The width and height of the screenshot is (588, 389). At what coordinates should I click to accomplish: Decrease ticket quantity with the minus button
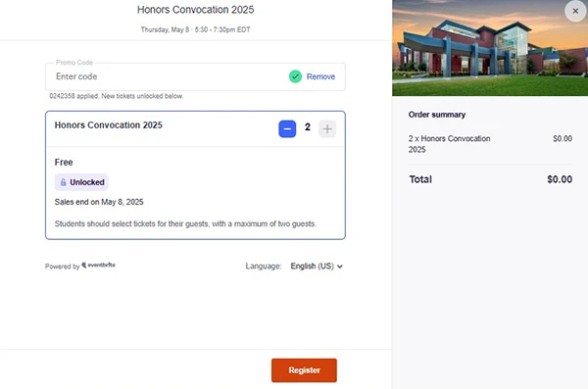287,129
